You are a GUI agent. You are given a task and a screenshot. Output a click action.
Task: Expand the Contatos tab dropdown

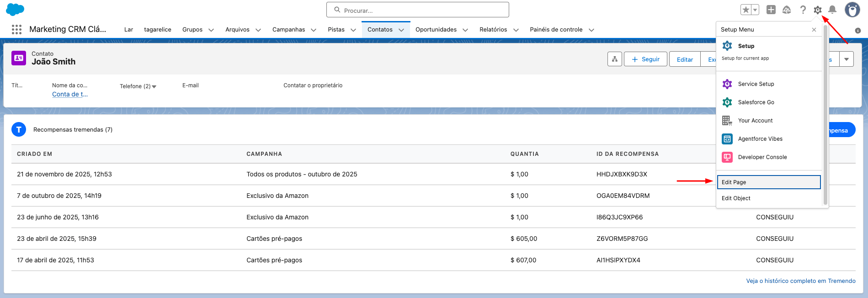point(401,30)
